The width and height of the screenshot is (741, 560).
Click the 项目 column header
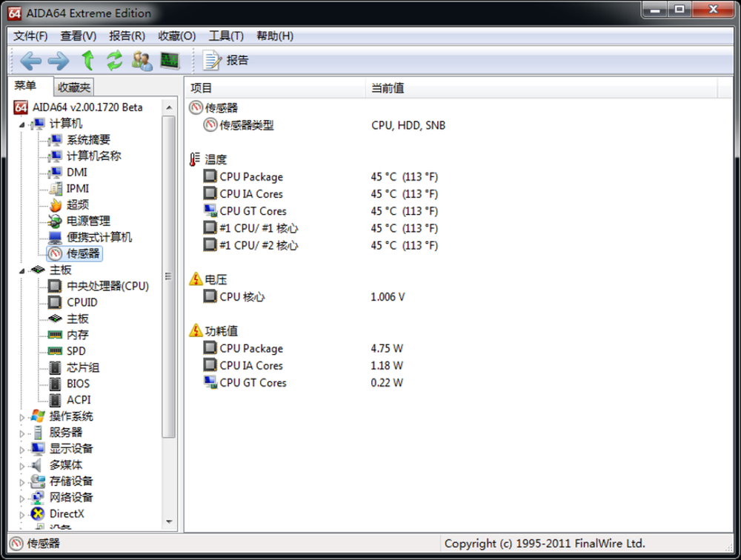tap(275, 88)
